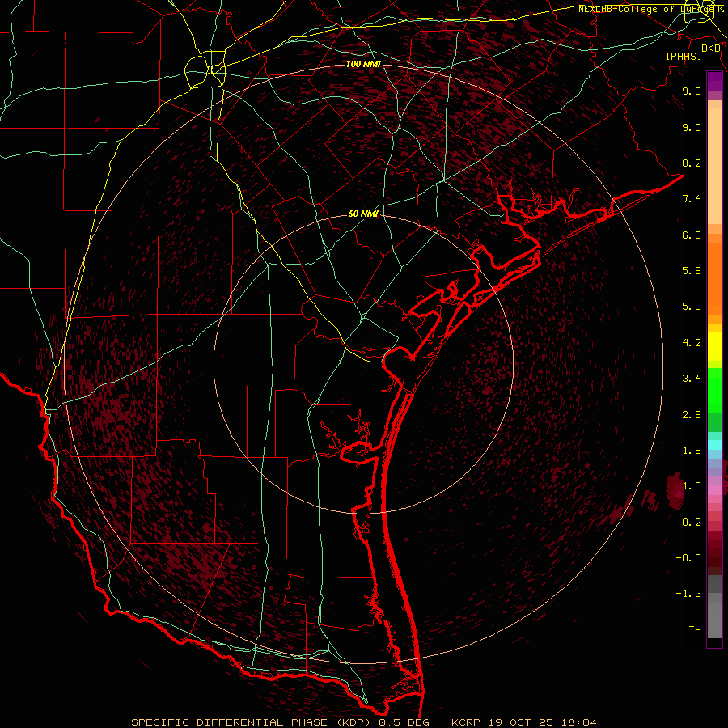Click the -0.5 value on the color scale
The height and width of the screenshot is (728, 728).
click(688, 558)
